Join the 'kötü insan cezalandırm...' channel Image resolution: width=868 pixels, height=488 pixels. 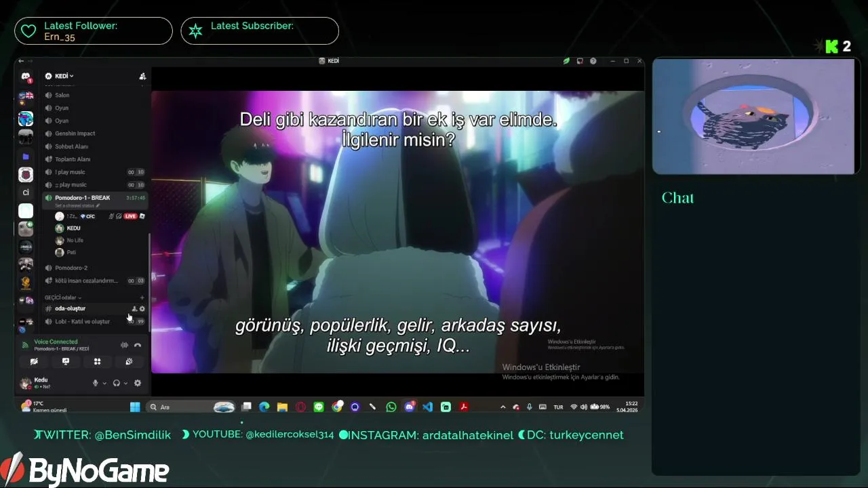click(x=94, y=281)
